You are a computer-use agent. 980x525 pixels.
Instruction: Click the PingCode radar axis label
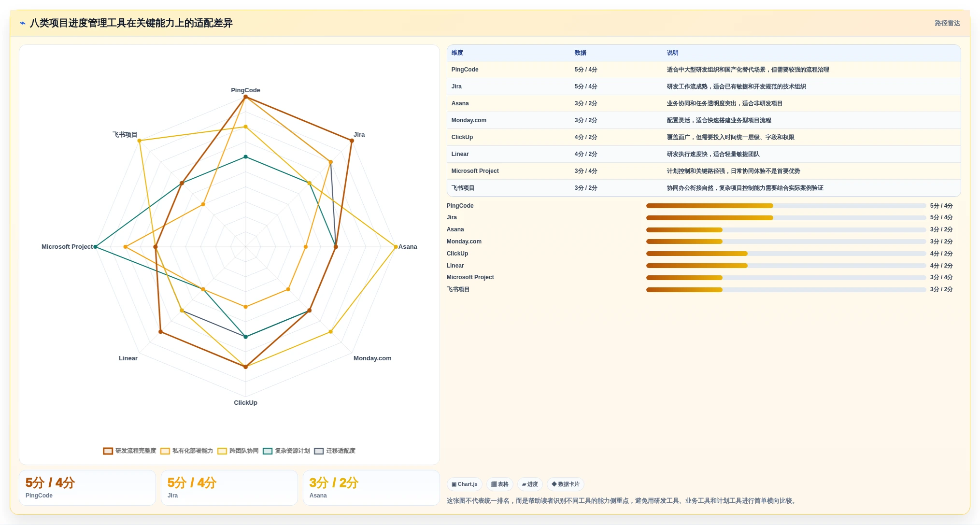click(x=245, y=90)
